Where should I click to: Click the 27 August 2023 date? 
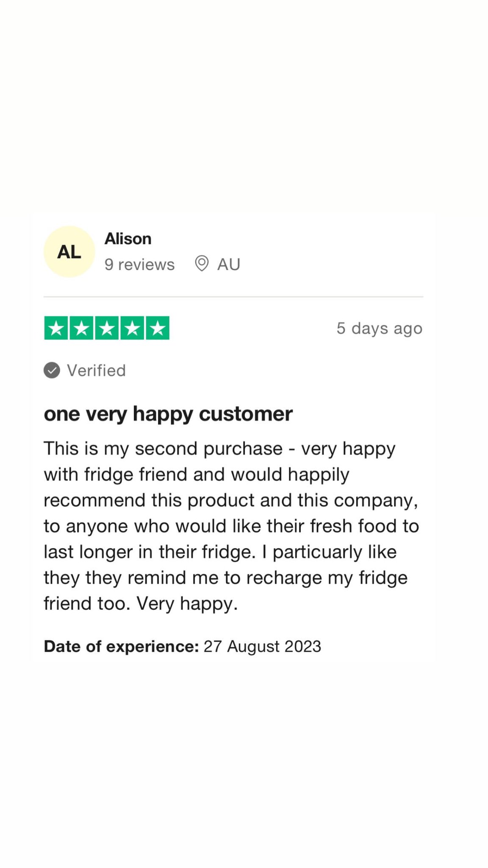(x=262, y=646)
